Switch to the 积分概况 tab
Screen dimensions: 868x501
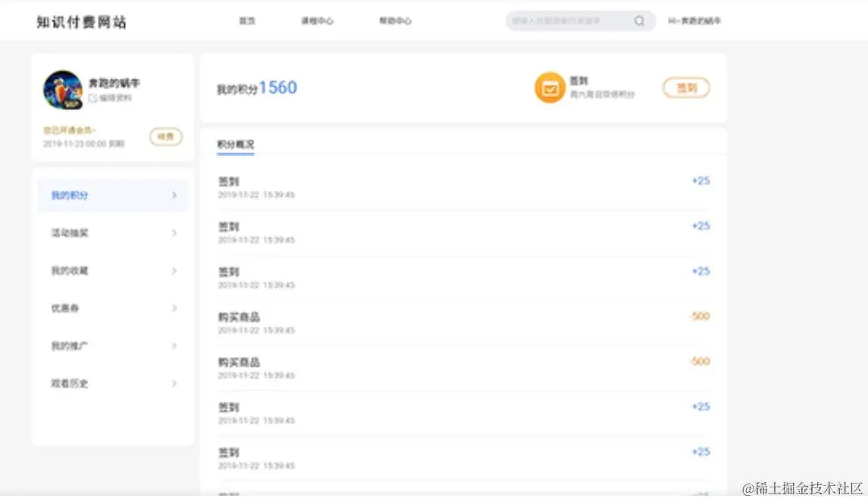237,144
